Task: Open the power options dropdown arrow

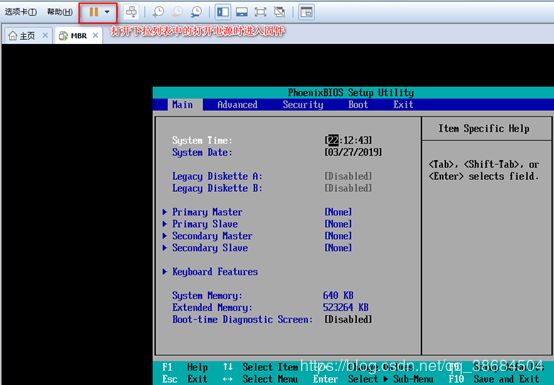Action: [107, 12]
